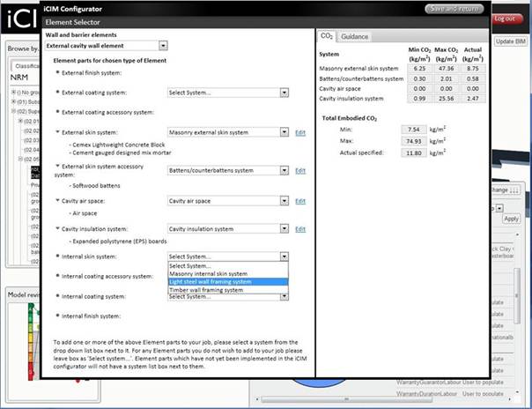Select Light steel wall framing system option

(x=228, y=282)
